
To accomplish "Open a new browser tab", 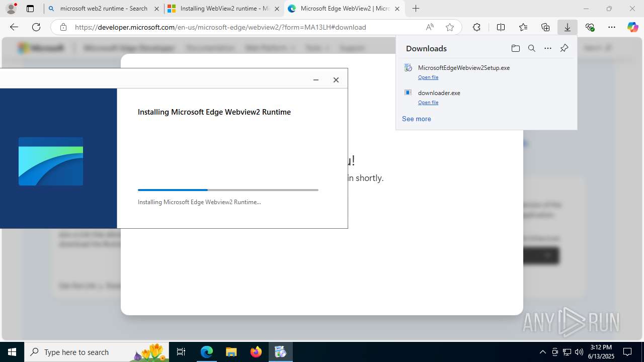I will click(416, 9).
